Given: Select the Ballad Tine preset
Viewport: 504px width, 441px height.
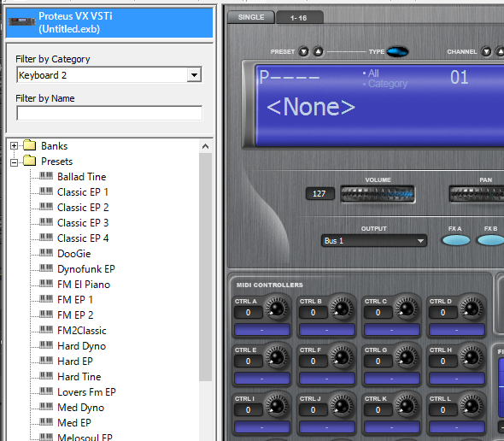Looking at the screenshot, I should point(82,177).
